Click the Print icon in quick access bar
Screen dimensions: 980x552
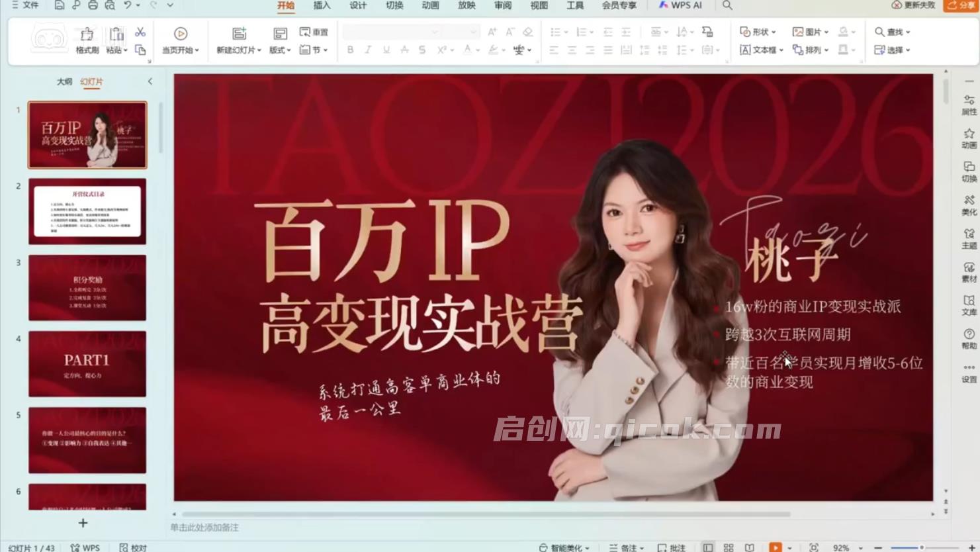click(x=93, y=5)
